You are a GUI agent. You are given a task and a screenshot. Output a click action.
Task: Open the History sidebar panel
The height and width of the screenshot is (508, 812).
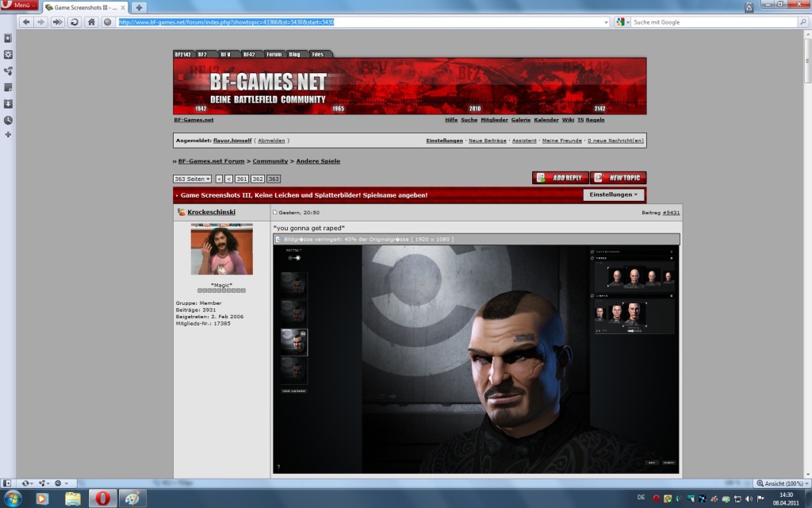[x=8, y=121]
